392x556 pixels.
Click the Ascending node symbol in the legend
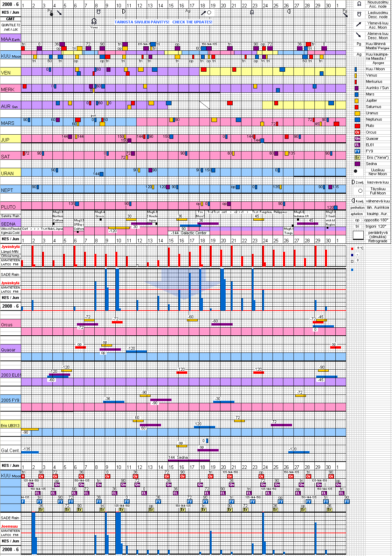tap(359, 4)
